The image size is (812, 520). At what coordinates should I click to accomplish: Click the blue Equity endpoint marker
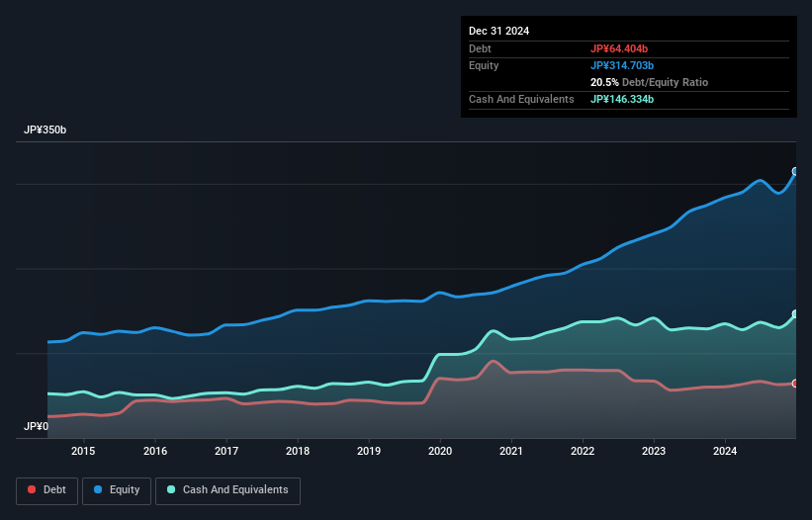click(795, 171)
